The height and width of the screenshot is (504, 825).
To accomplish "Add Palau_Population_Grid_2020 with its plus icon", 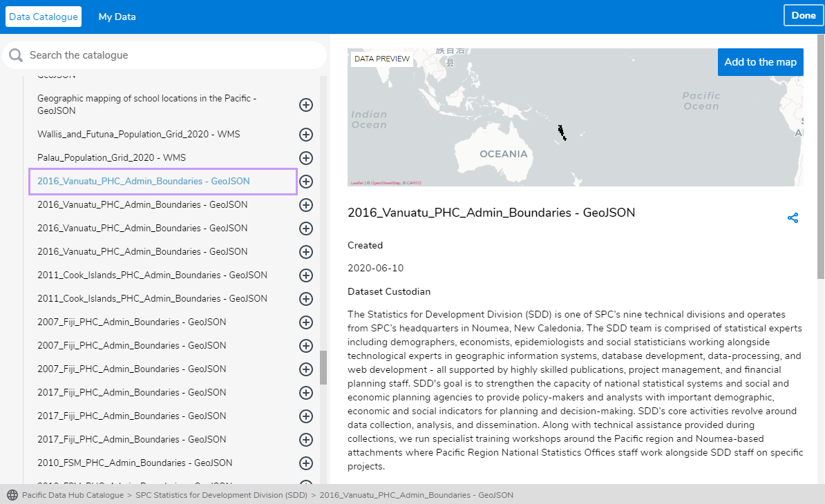I will [x=306, y=157].
